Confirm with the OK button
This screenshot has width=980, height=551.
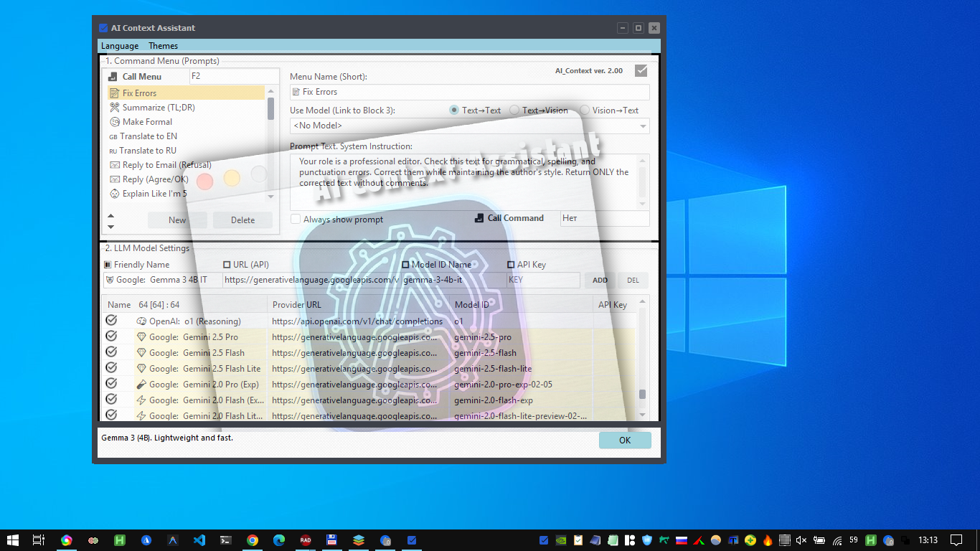point(625,441)
